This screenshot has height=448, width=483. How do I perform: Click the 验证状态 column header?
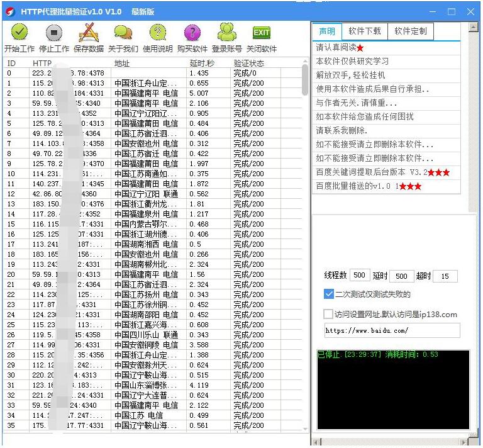coord(249,63)
